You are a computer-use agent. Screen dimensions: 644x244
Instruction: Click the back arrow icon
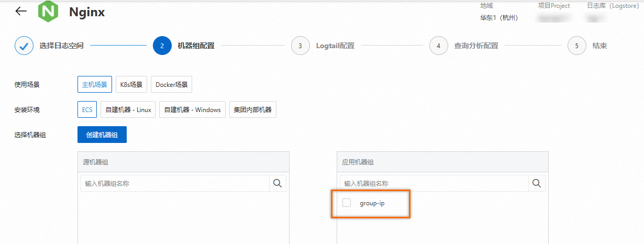(x=21, y=11)
